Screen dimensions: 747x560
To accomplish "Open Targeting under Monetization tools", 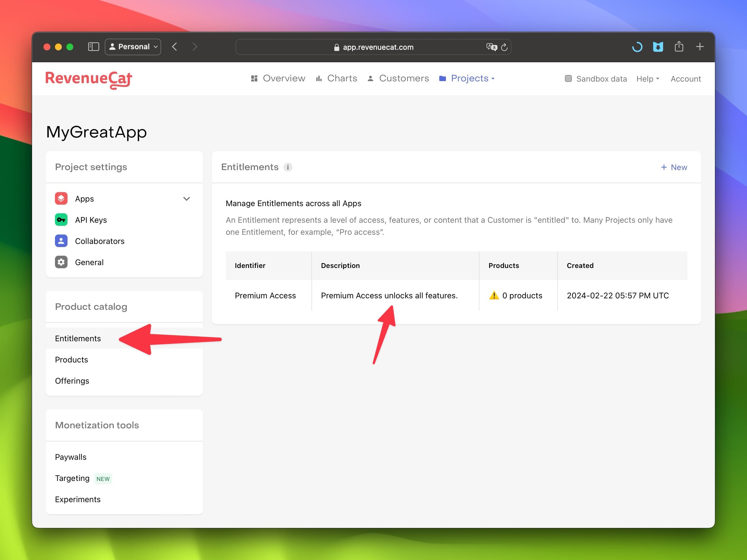I will (124, 478).
